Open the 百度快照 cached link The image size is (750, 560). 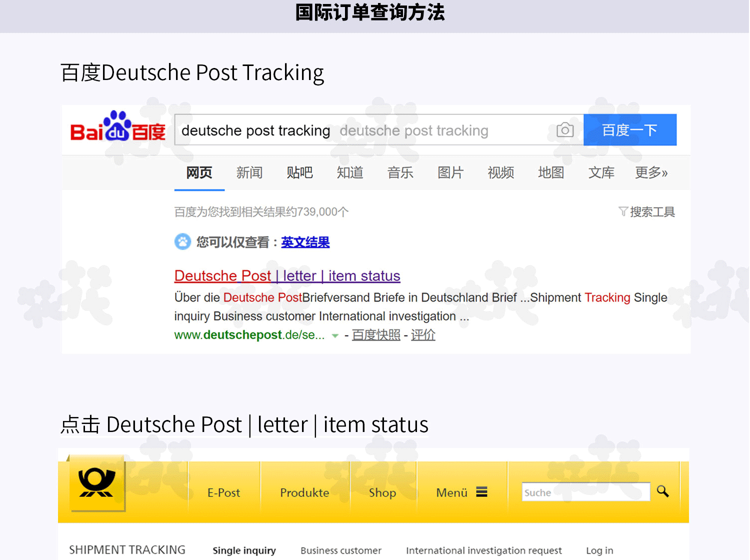(x=376, y=335)
